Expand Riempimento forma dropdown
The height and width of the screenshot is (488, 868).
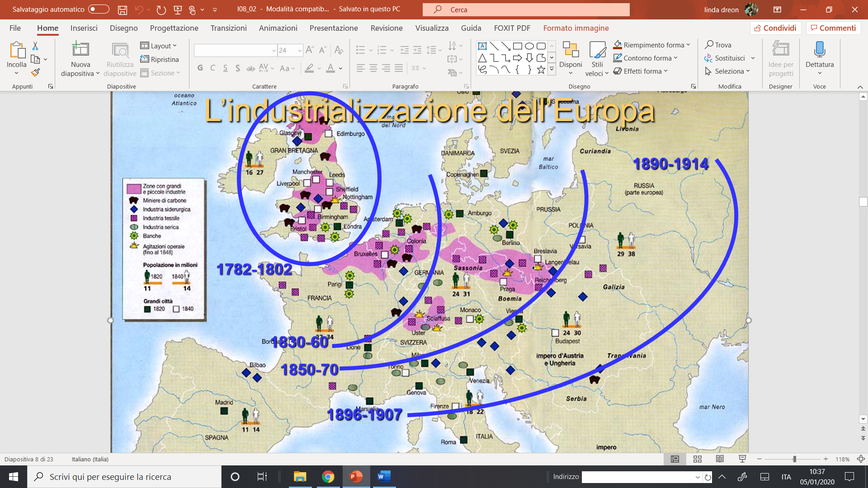point(688,45)
